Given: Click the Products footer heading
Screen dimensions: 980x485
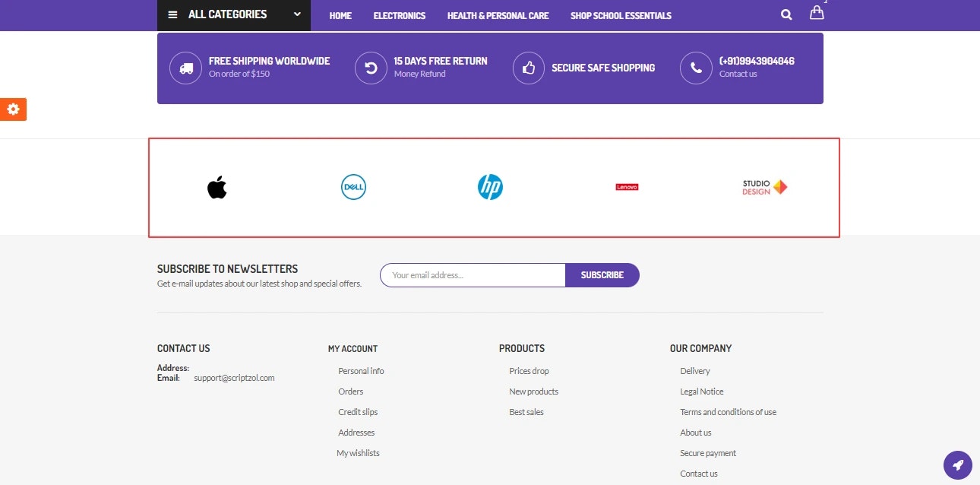Looking at the screenshot, I should tap(522, 349).
